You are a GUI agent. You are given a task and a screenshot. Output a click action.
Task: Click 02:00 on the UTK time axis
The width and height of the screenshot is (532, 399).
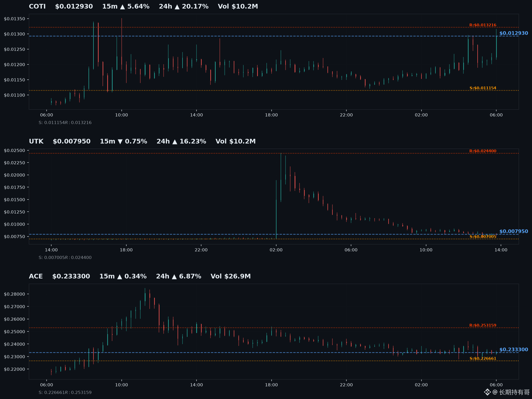276,250
